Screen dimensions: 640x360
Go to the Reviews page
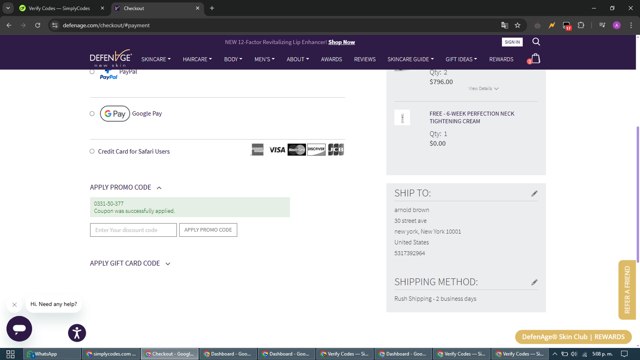pos(364,59)
